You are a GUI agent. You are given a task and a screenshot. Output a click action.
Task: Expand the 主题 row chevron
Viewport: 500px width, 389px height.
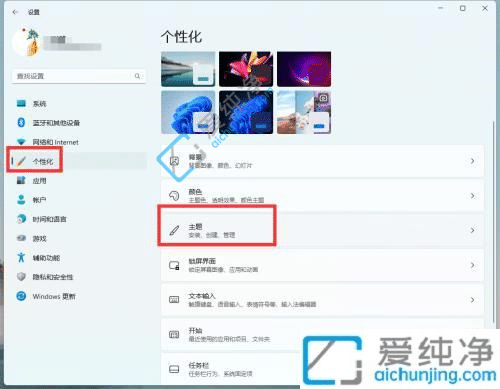472,230
